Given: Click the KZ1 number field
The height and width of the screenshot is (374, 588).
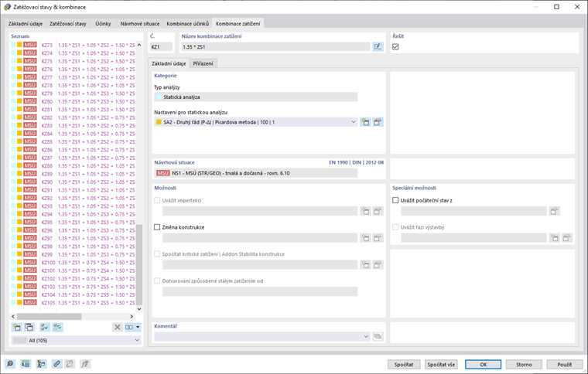Looking at the screenshot, I should pos(161,47).
